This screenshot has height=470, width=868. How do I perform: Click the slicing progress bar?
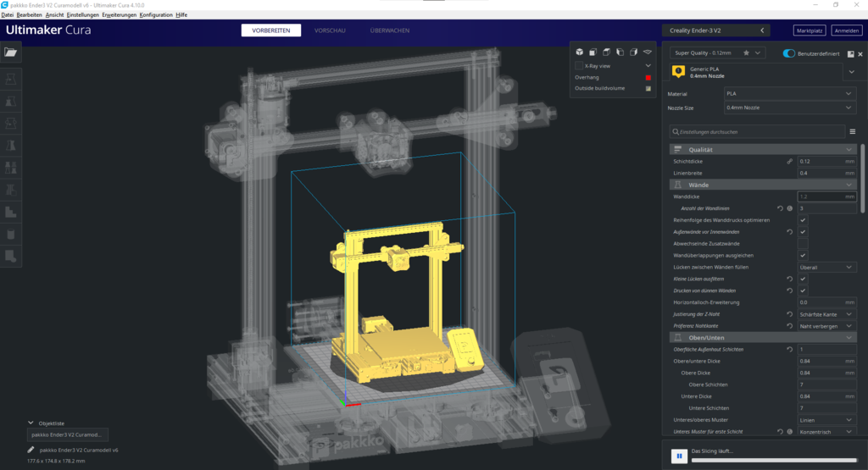point(775,460)
